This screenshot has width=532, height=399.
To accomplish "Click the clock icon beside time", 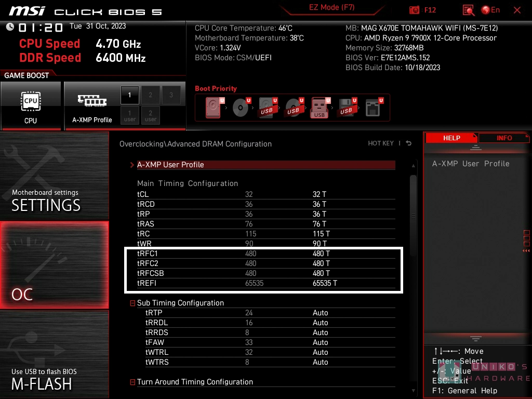I will click(x=10, y=27).
